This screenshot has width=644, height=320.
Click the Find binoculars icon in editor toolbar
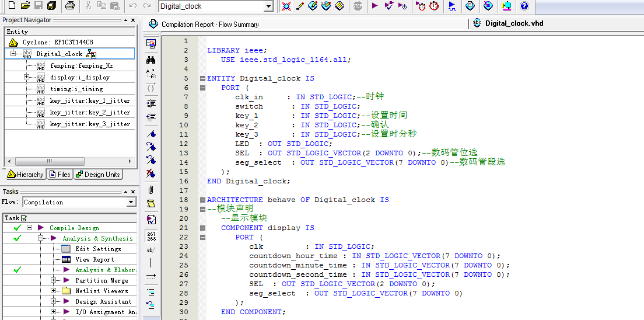[x=150, y=60]
